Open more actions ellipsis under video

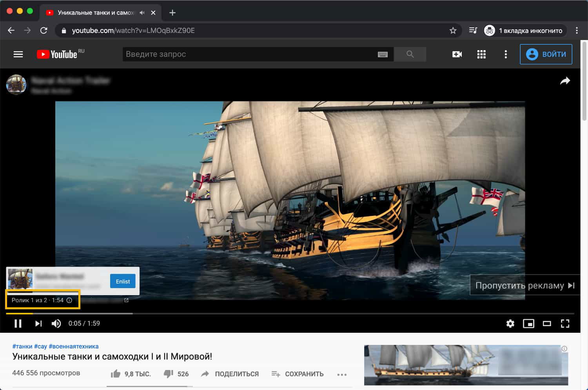(342, 374)
